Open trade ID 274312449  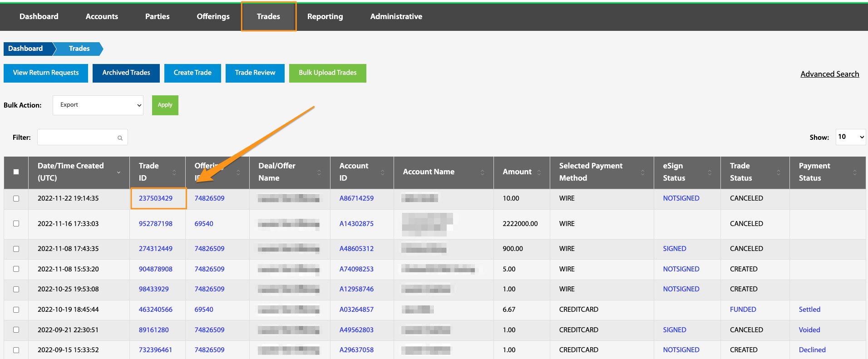(x=156, y=249)
